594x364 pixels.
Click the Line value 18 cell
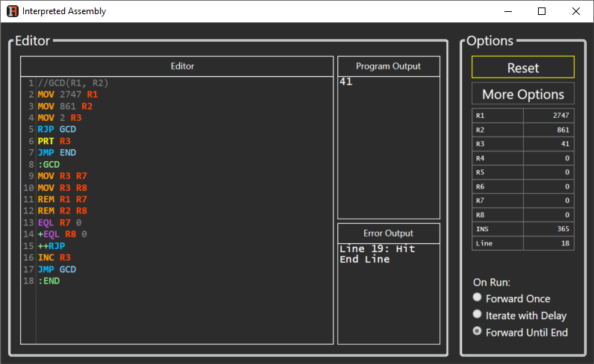click(x=548, y=244)
